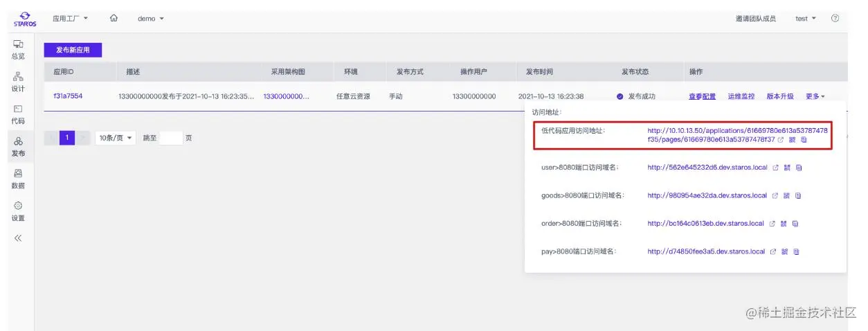Show QR code for user 8080 domain

click(787, 168)
